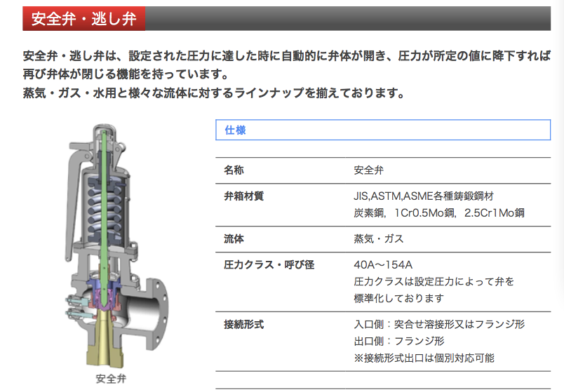
Task: Click the red 安全弁・逃し弁 heading banner
Action: click(83, 18)
